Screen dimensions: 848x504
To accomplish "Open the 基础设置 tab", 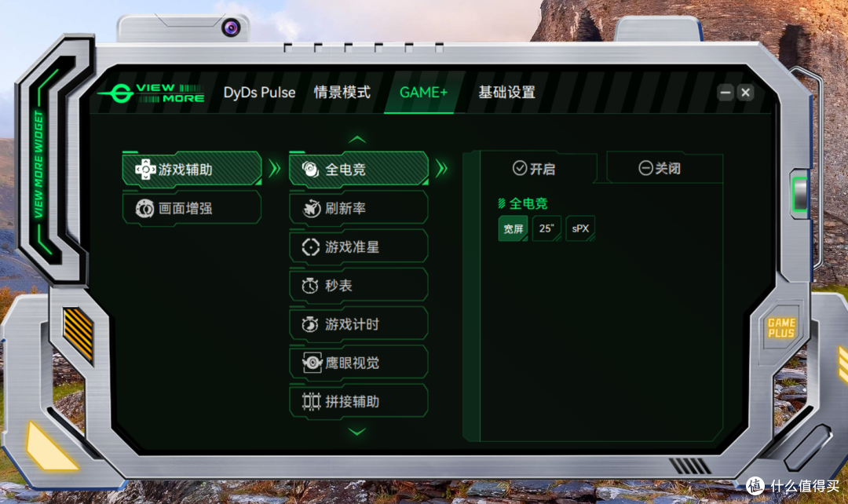I will pos(506,93).
